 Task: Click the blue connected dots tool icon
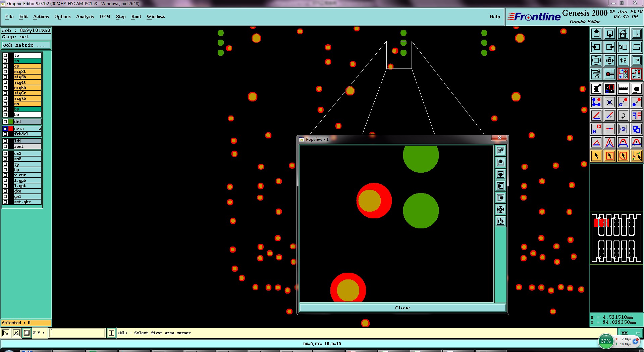click(596, 102)
